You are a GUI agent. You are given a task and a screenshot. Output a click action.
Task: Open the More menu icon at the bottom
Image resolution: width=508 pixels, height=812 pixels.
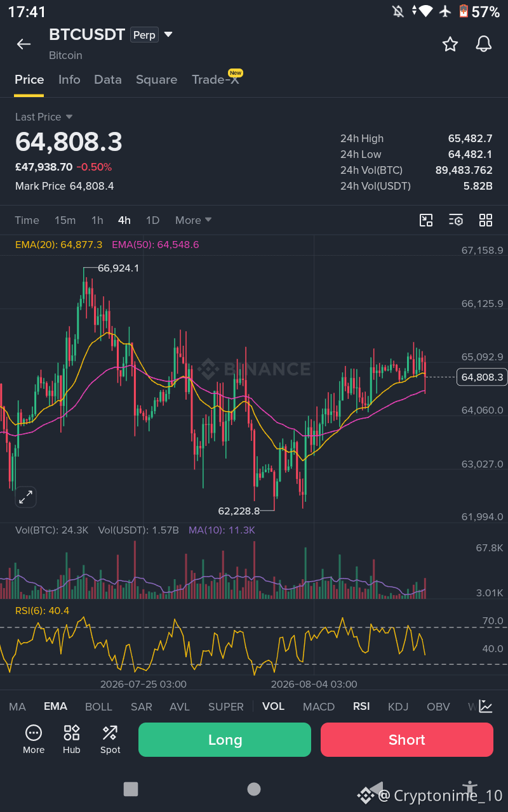(x=34, y=740)
